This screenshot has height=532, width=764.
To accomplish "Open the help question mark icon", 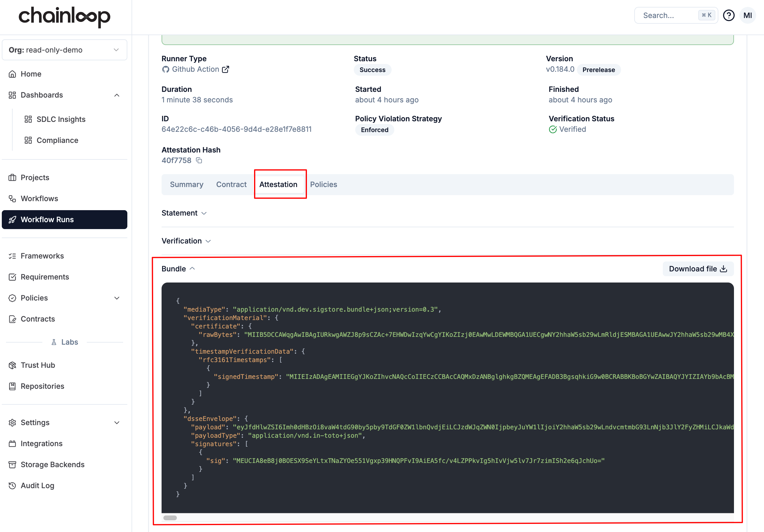I will [728, 15].
